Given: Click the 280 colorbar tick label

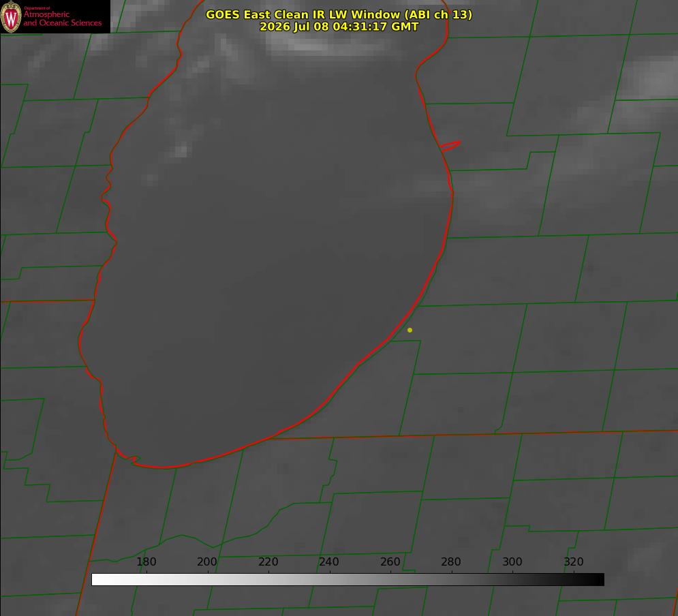Looking at the screenshot, I should pos(451,561).
